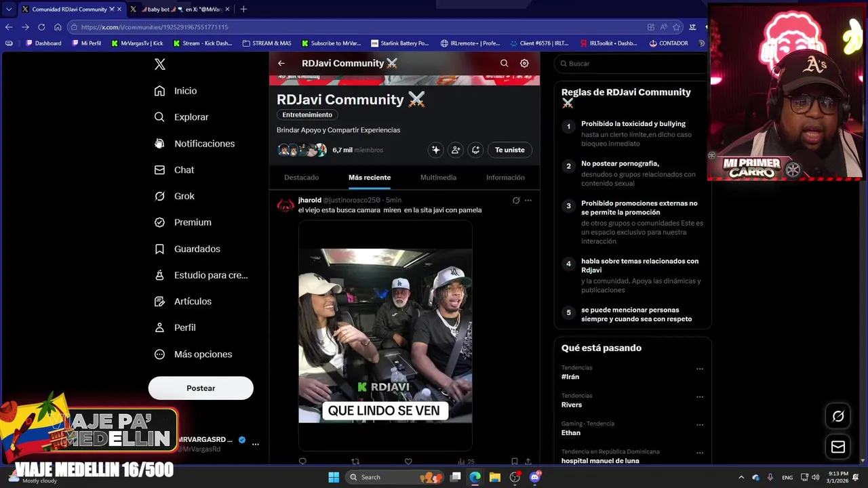Viewport: 868px width, 488px height.
Task: Click the share community icon
Action: point(476,150)
